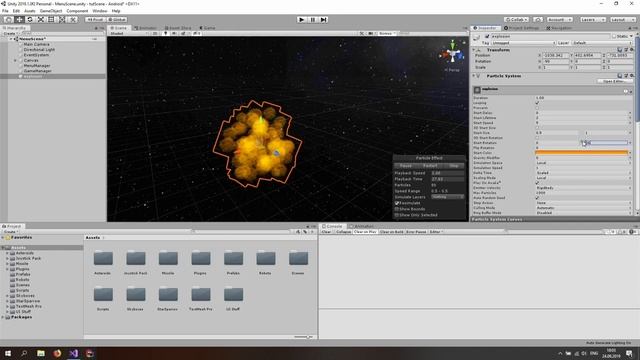Open the Window menu
The width and height of the screenshot is (640, 360).
100,11
